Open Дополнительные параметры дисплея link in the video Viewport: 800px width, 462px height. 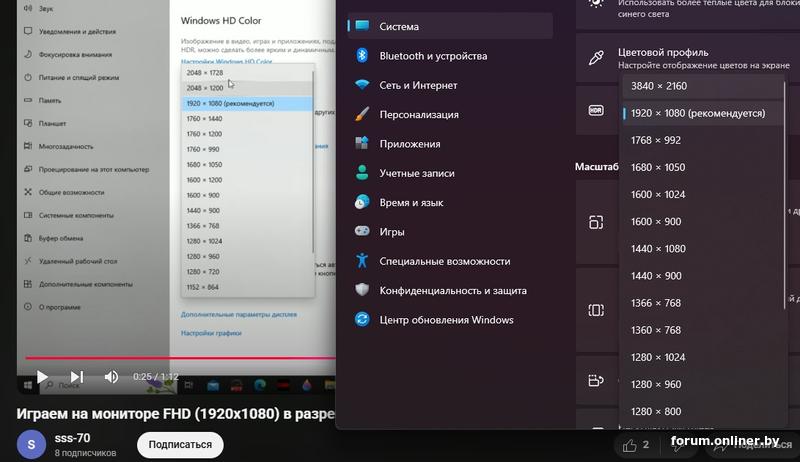click(x=238, y=314)
